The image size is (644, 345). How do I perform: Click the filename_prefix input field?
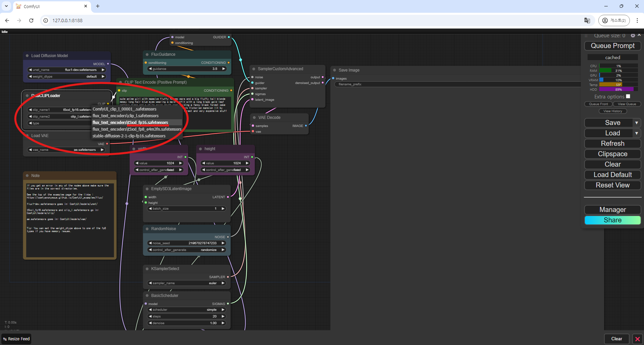457,84
